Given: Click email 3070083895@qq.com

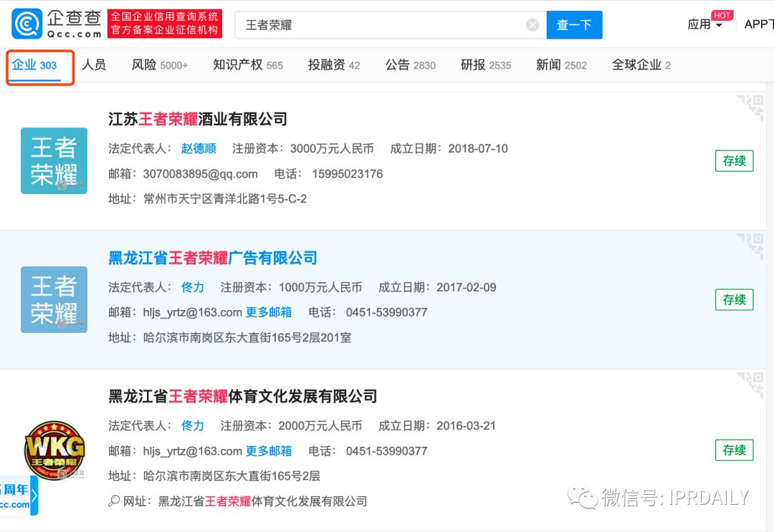Looking at the screenshot, I should click(201, 174).
